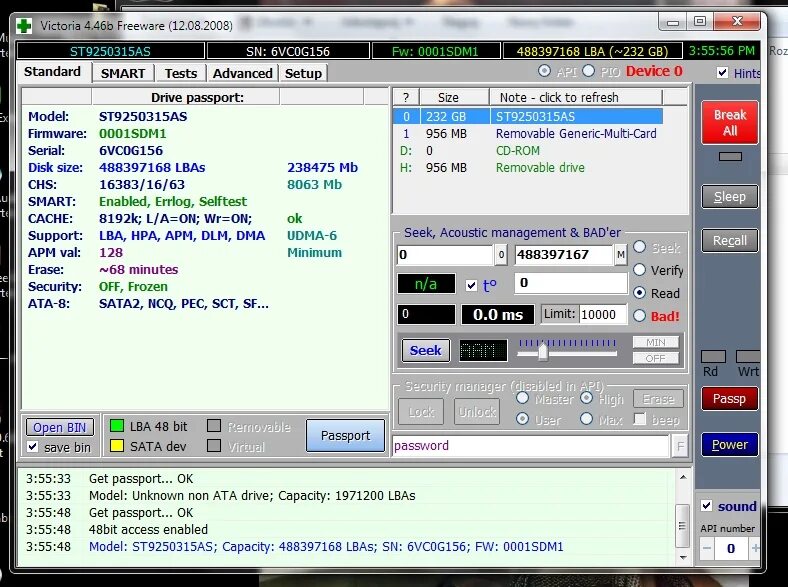Image resolution: width=788 pixels, height=587 pixels.
Task: Click the small 0 button beside start LBA
Action: coord(501,255)
